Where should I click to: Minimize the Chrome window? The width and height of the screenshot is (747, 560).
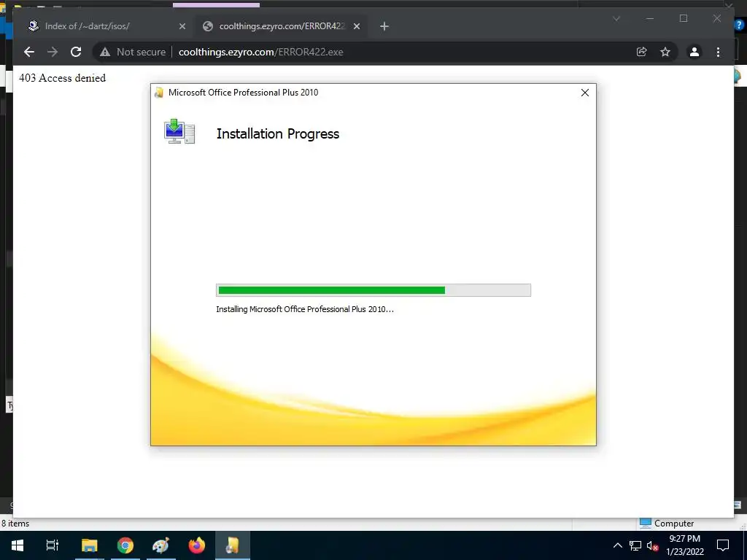click(x=650, y=18)
